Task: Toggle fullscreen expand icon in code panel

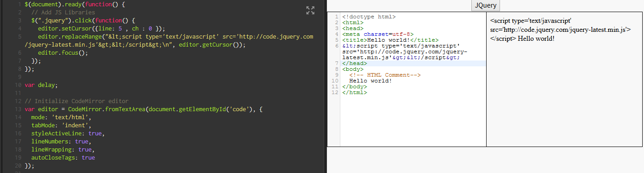Action: 310,10
